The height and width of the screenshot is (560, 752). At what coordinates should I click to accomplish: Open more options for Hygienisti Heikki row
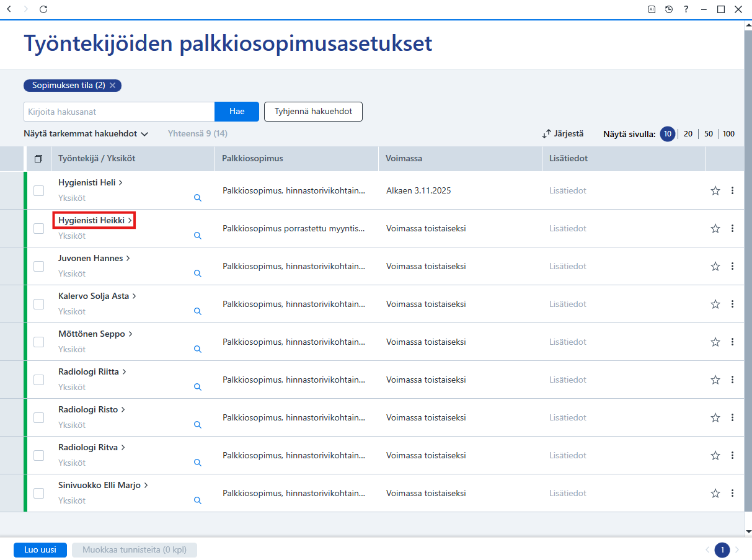point(732,228)
